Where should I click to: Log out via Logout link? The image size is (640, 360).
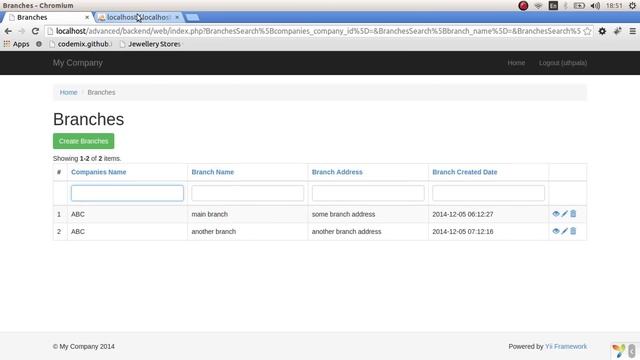click(563, 63)
